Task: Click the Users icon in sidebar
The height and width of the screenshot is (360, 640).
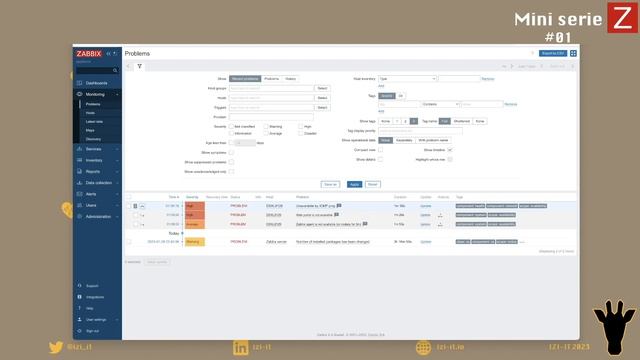Action: 80,205
